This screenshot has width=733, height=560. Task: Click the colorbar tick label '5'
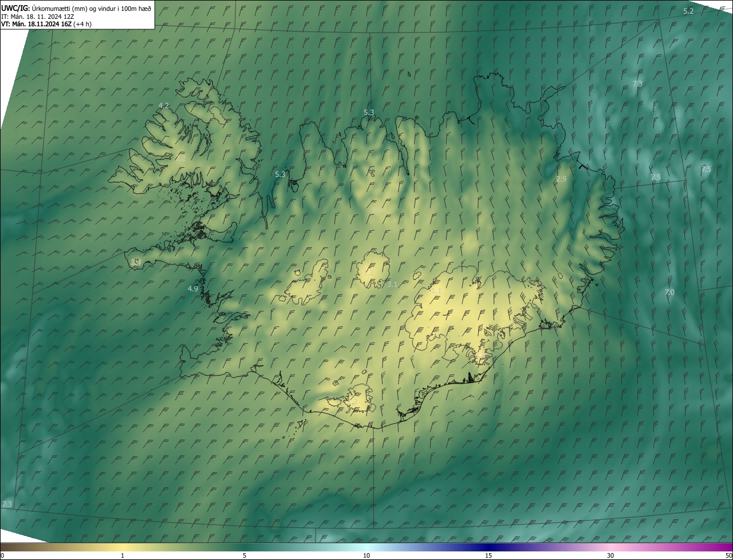(245, 555)
